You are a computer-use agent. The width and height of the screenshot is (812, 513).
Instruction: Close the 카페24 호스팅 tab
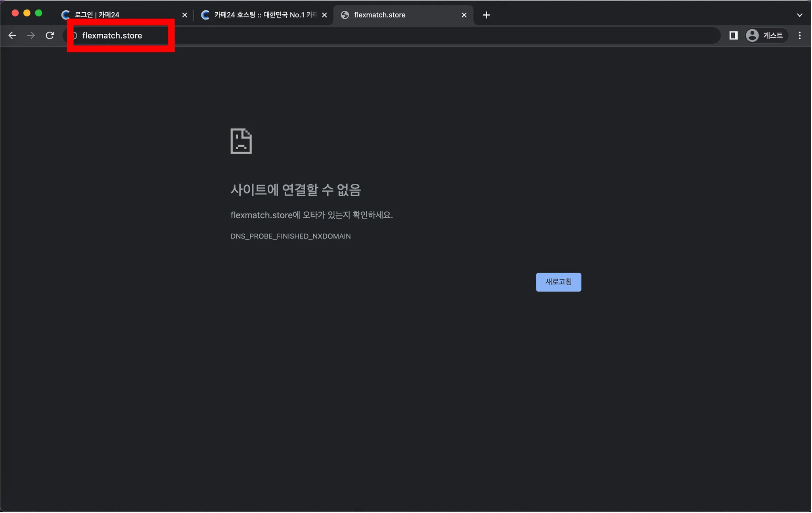click(324, 15)
